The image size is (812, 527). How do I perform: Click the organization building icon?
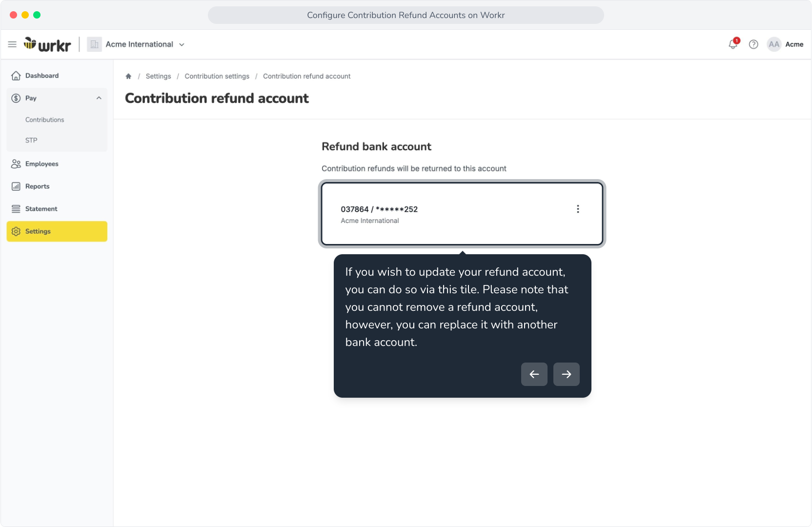(x=94, y=44)
